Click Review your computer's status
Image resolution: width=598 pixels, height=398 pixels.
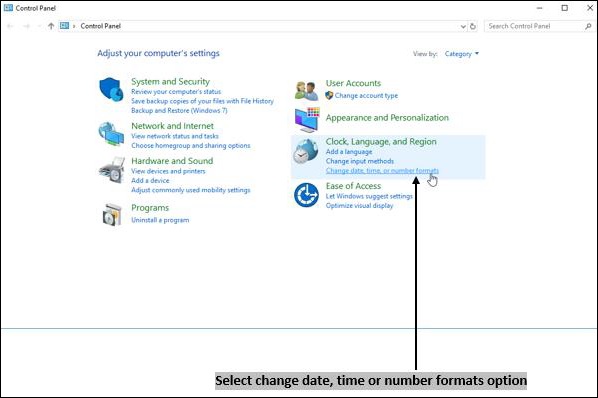(176, 92)
